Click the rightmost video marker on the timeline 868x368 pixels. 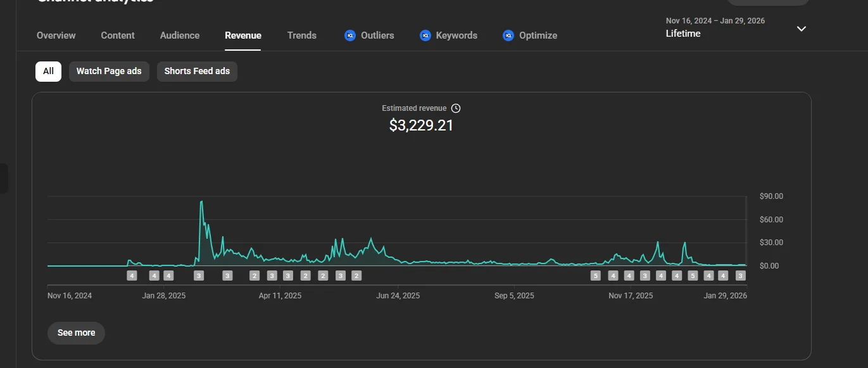point(740,276)
